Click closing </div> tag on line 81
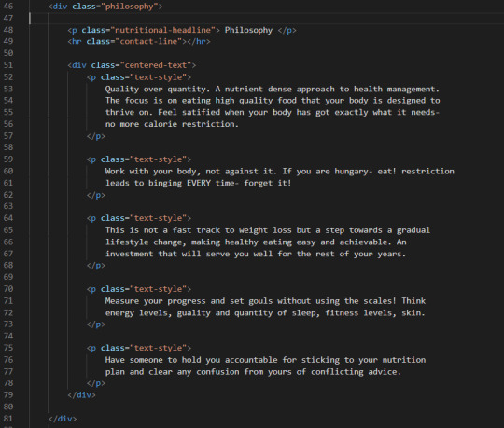 click(x=63, y=419)
